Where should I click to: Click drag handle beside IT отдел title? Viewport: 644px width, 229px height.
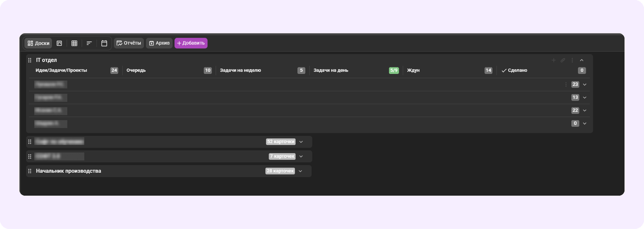pyautogui.click(x=30, y=60)
